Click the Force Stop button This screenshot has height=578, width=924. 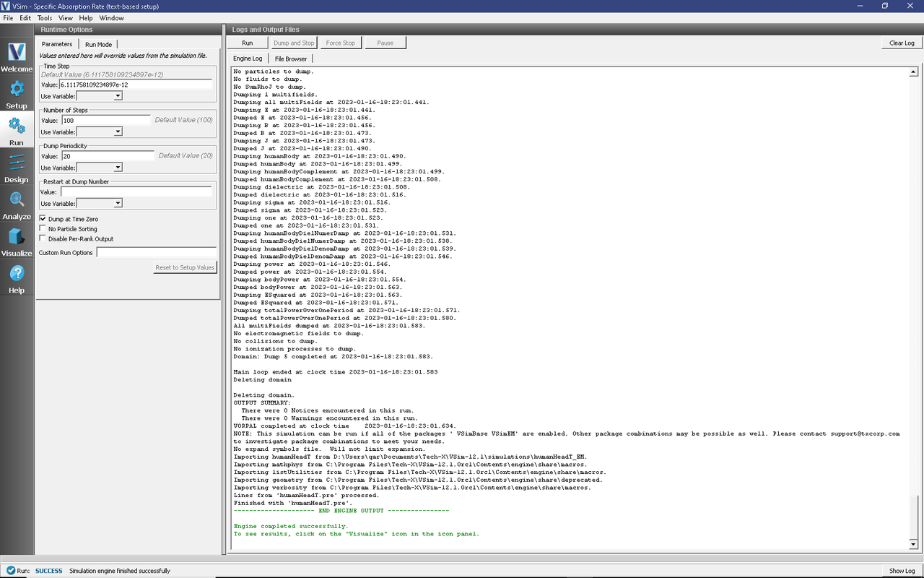tap(340, 43)
